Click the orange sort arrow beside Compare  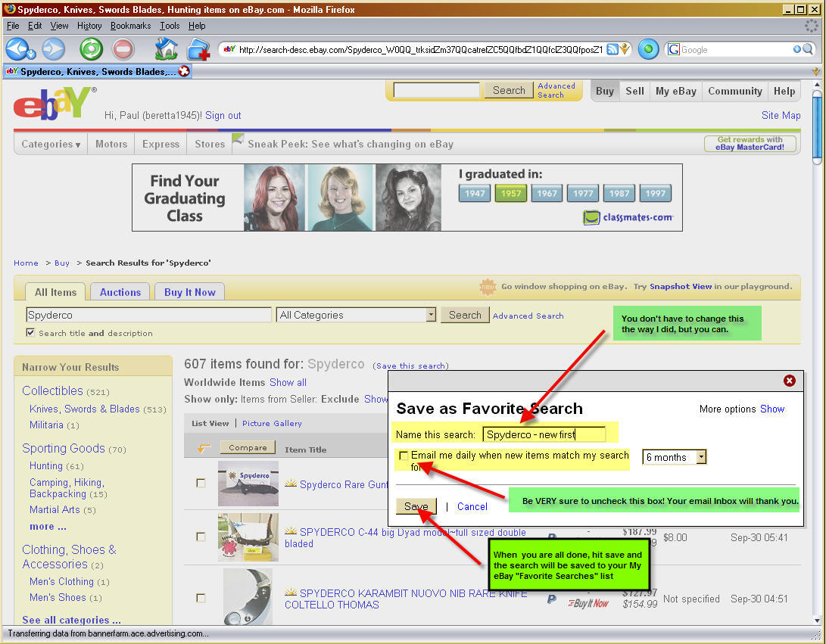tap(204, 448)
